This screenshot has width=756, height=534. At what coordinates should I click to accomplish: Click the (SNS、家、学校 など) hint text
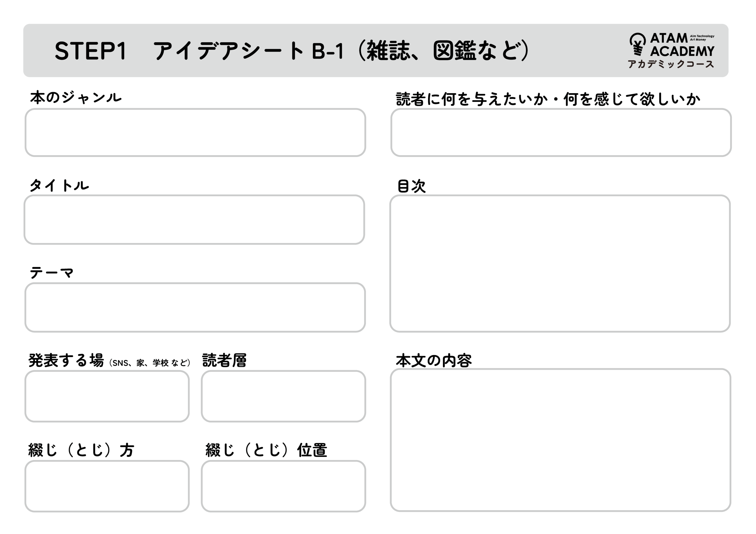coord(150,363)
